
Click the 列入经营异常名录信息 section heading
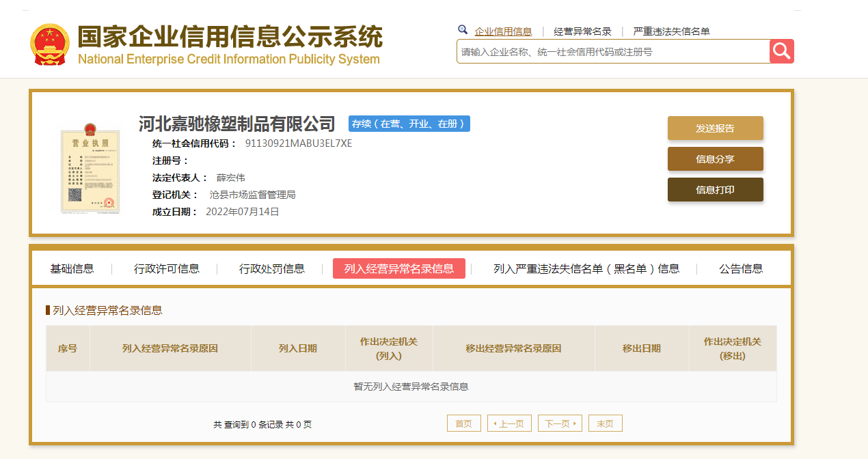point(107,310)
